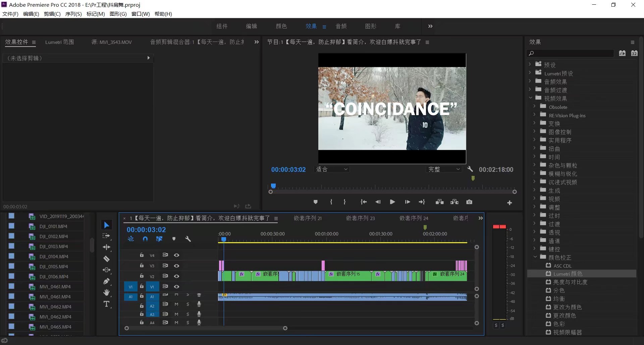Go to In point
The width and height of the screenshot is (644, 345).
pyautogui.click(x=364, y=202)
